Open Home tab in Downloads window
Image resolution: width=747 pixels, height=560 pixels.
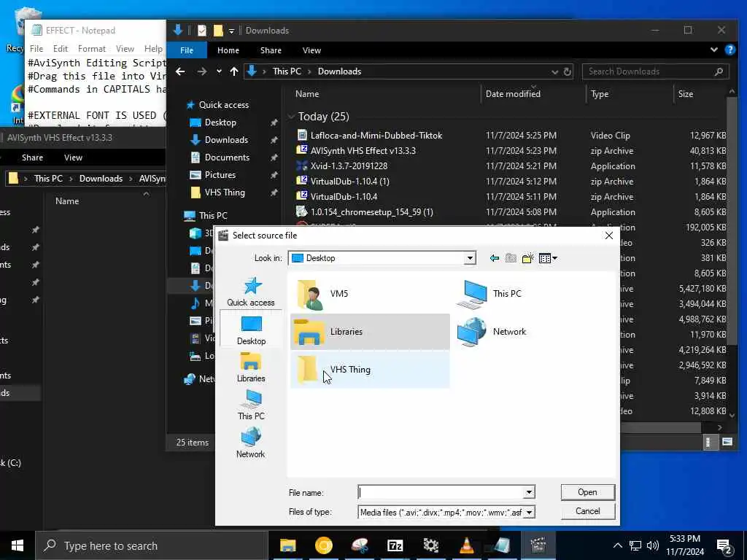[228, 50]
